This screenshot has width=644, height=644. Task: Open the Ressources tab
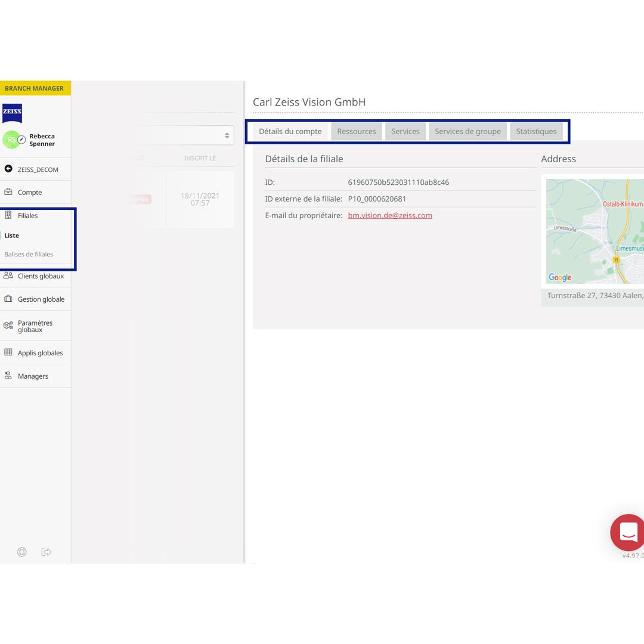pyautogui.click(x=357, y=131)
